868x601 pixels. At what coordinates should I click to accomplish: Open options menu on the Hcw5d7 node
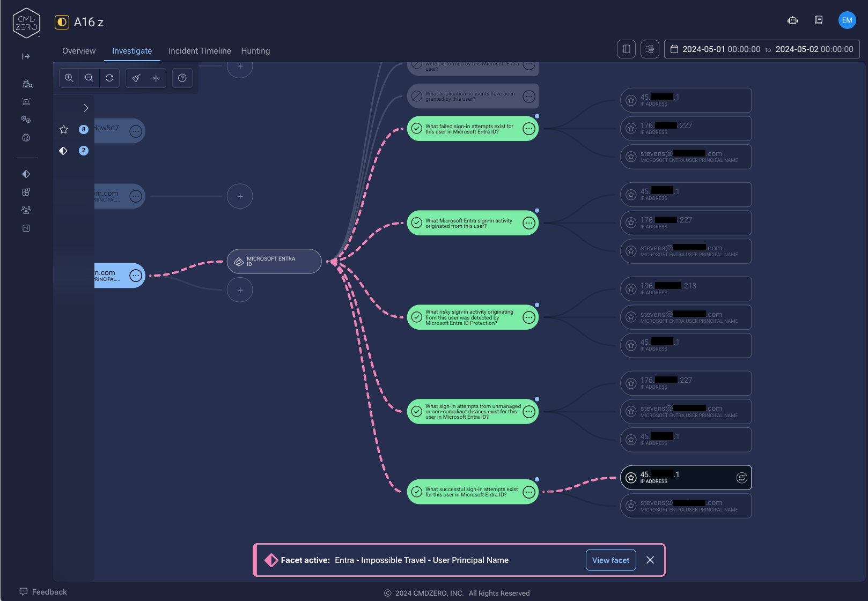[136, 131]
